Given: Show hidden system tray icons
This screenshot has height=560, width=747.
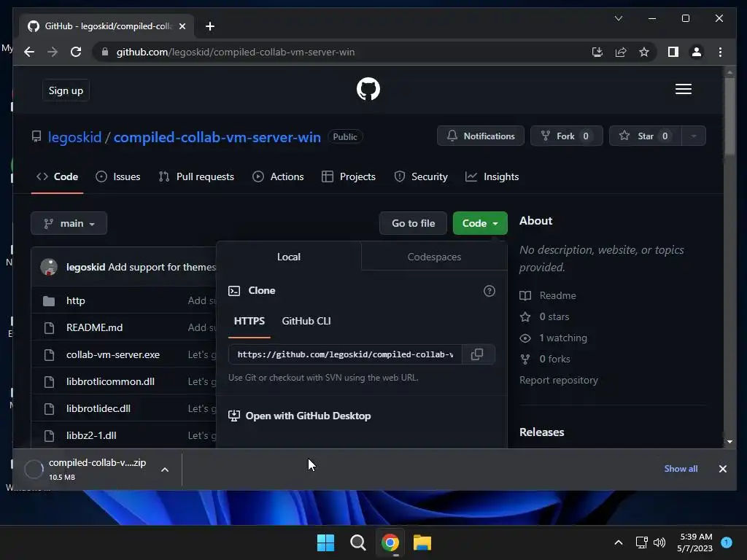Looking at the screenshot, I should tap(619, 542).
